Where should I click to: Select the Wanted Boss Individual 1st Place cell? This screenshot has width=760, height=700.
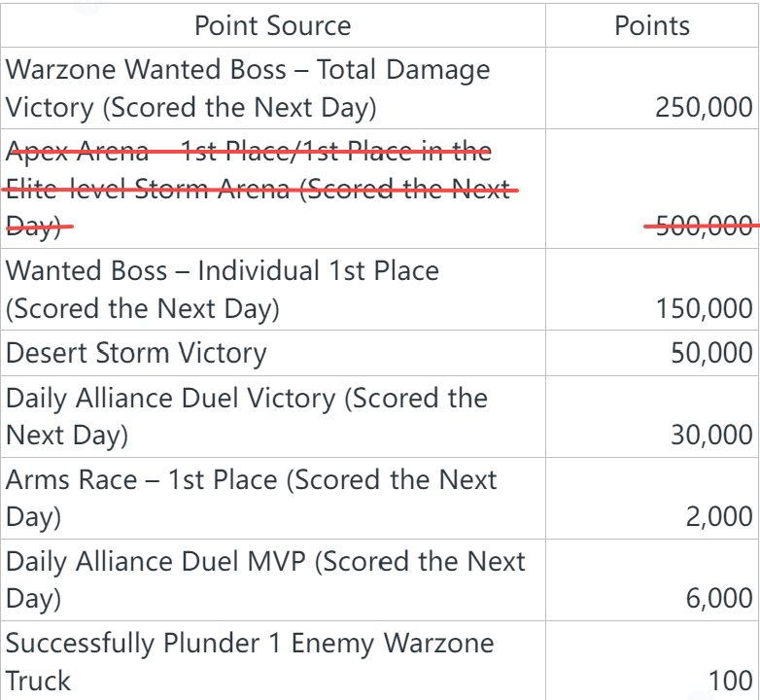click(x=223, y=290)
